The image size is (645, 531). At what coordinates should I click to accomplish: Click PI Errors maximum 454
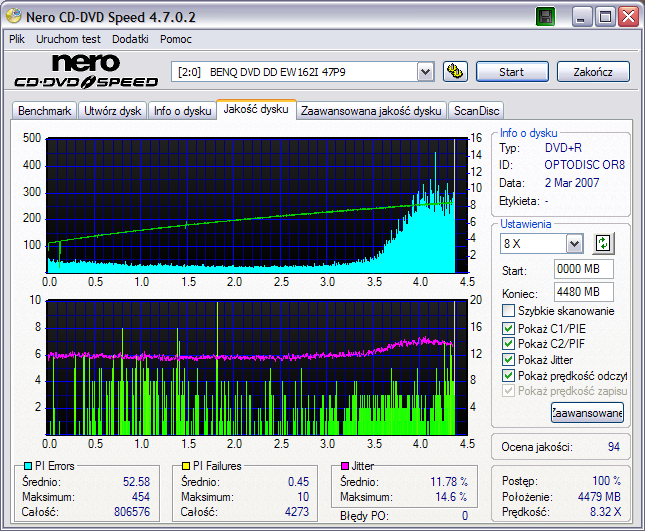[141, 497]
